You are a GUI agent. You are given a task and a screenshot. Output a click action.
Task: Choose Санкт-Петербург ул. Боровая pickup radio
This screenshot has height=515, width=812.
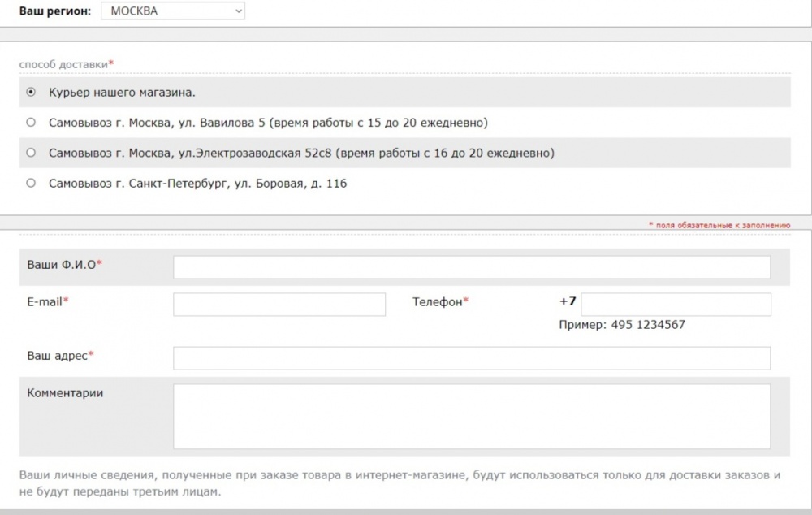pos(31,183)
